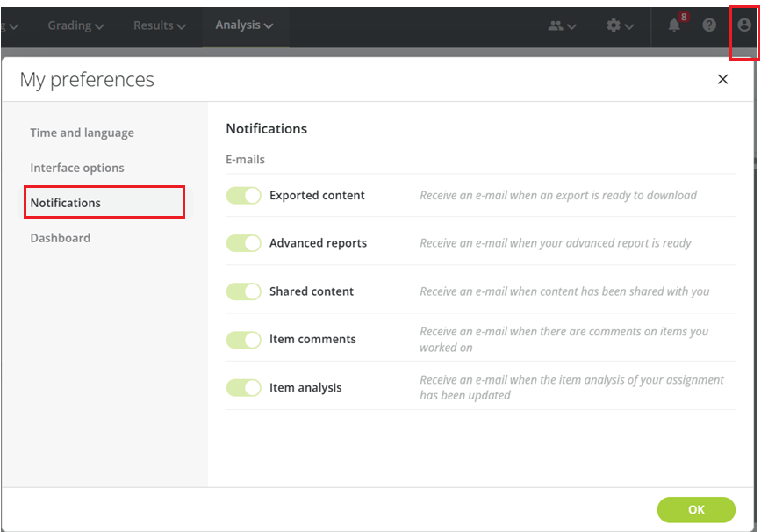Screen dimensions: 761x532
Task: Click the notifications bell icon
Action: (x=672, y=25)
